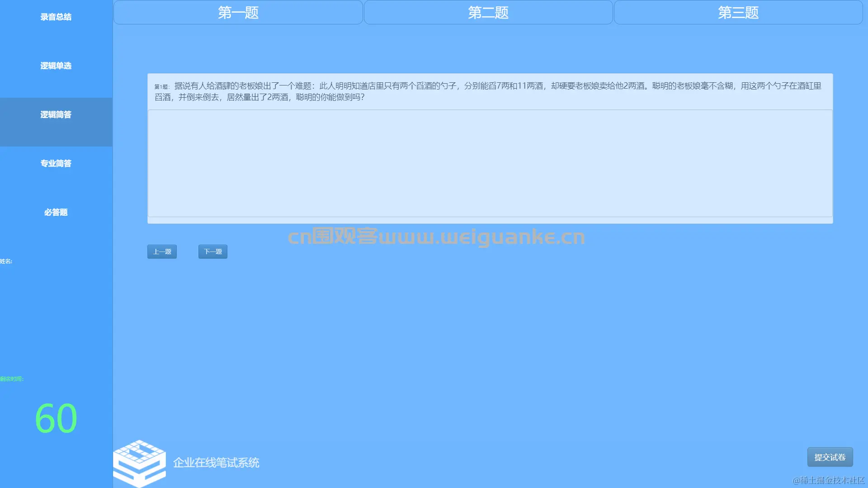Switch to the 第一题 tab
Image resolution: width=868 pixels, height=488 pixels.
(x=238, y=12)
